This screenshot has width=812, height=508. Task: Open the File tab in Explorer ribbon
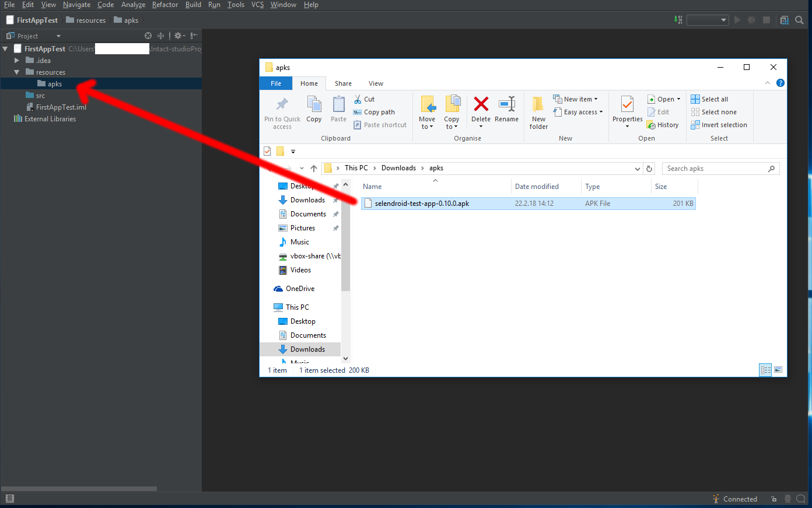[x=276, y=83]
